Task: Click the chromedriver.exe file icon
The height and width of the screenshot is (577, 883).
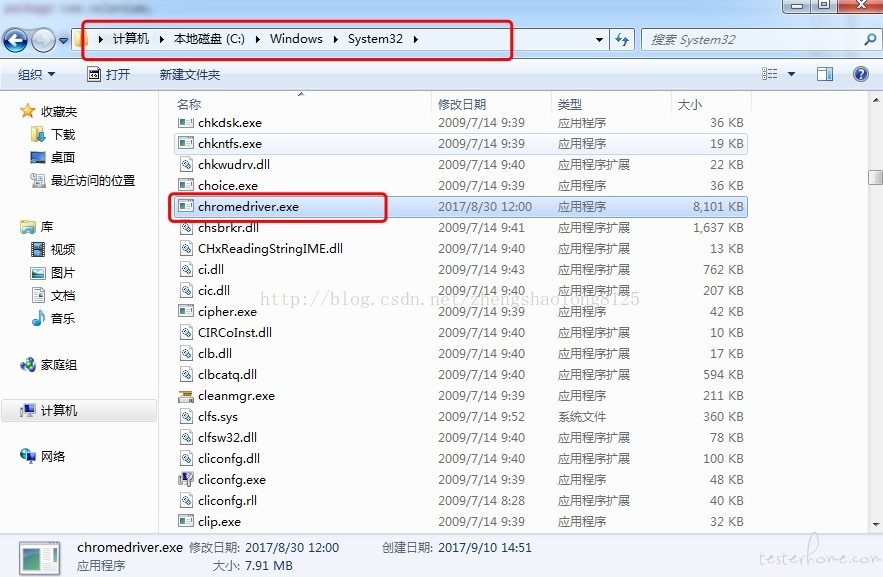Action: 186,206
